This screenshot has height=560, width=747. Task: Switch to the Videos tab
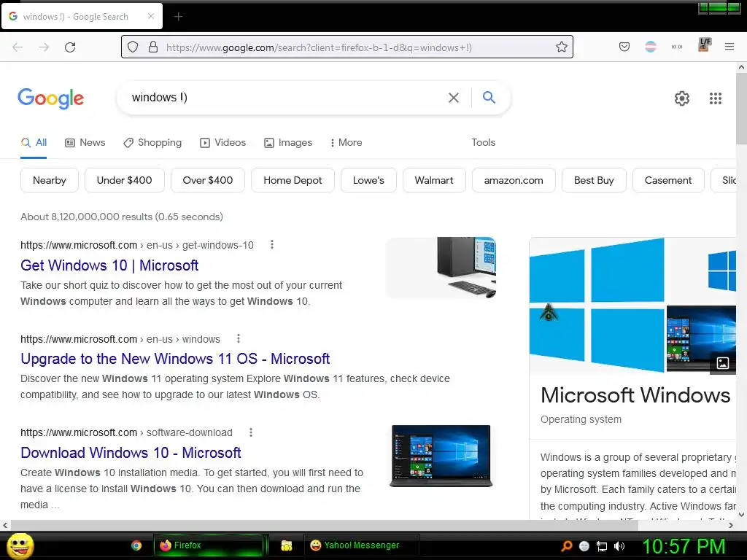pyautogui.click(x=223, y=142)
